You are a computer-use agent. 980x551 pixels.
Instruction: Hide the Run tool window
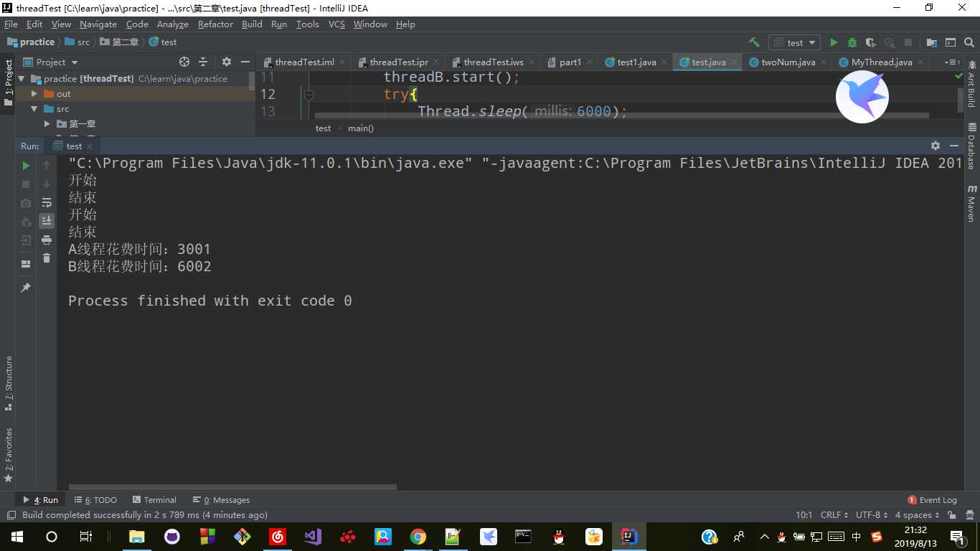pos(953,146)
